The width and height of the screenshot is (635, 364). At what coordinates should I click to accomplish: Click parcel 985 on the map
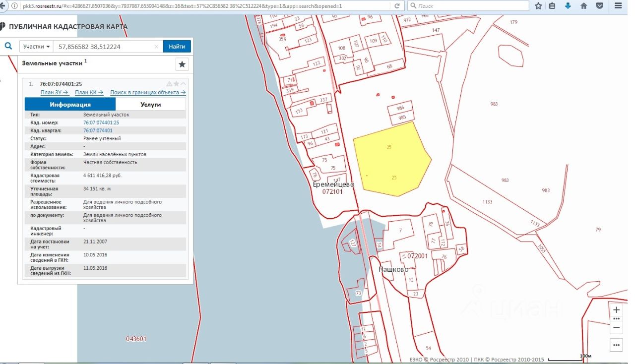pos(402,118)
